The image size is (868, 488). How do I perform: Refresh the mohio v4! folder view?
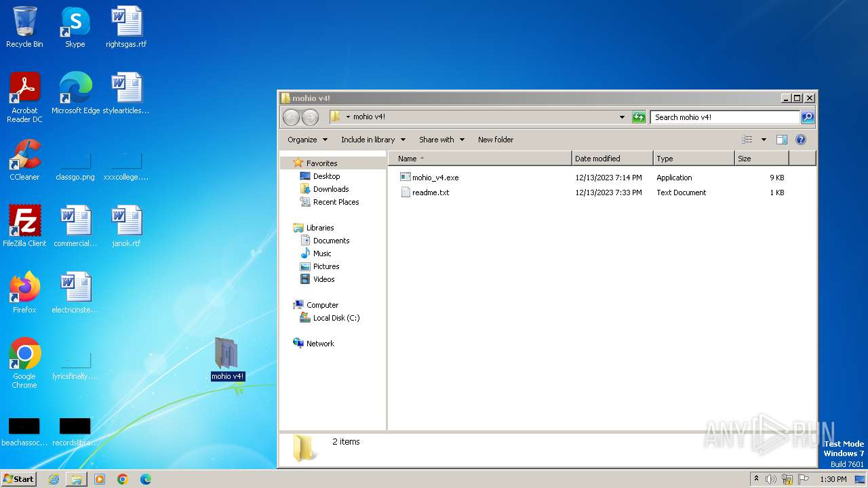pyautogui.click(x=639, y=117)
